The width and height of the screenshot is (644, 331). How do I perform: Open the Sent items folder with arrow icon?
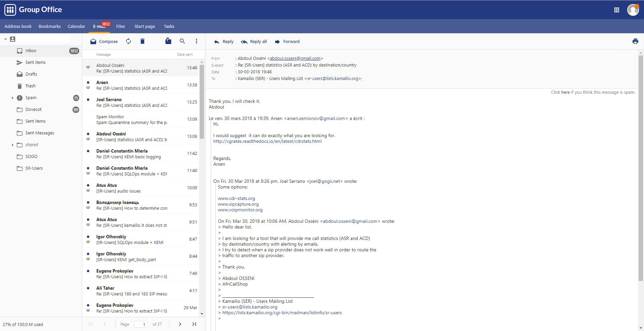pyautogui.click(x=41, y=63)
